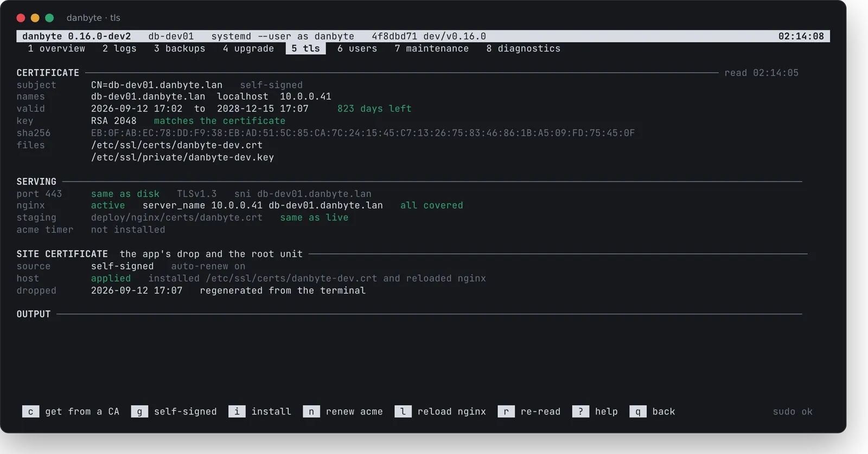Click the 'c' key for get from a CA

(30, 412)
